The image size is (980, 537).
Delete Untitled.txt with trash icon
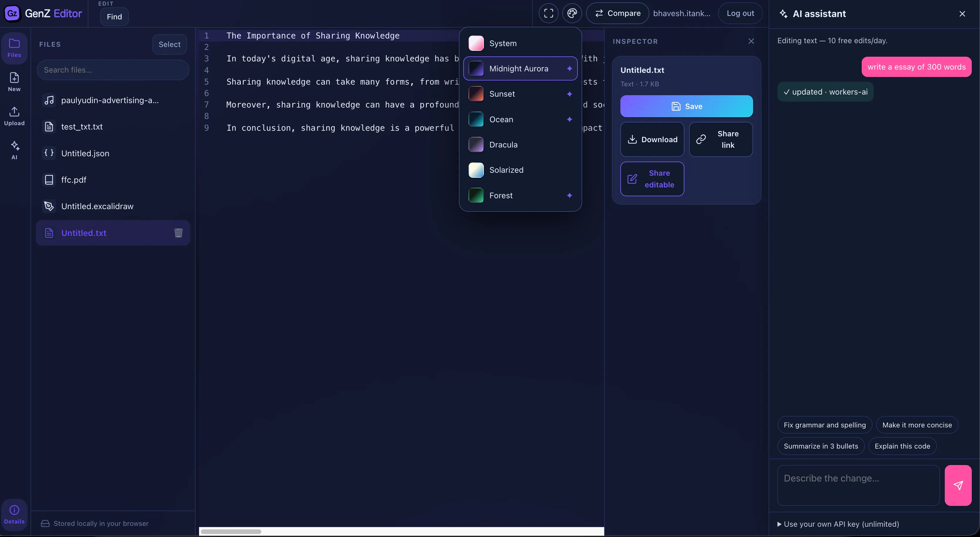point(178,233)
